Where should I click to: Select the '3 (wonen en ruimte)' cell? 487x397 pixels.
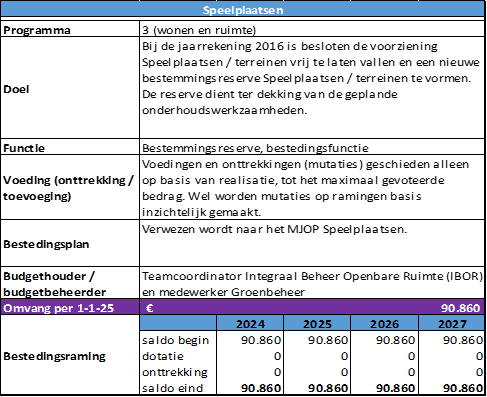[x=312, y=30]
